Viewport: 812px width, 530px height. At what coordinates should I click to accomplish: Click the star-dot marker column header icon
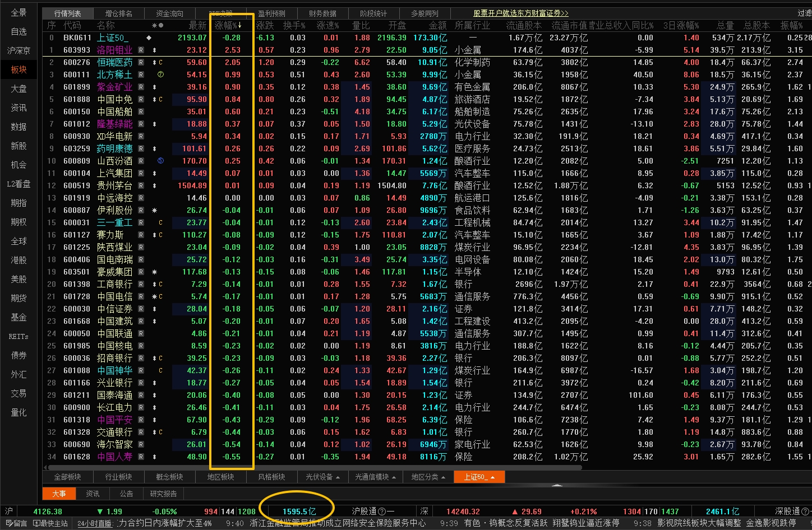(x=158, y=25)
